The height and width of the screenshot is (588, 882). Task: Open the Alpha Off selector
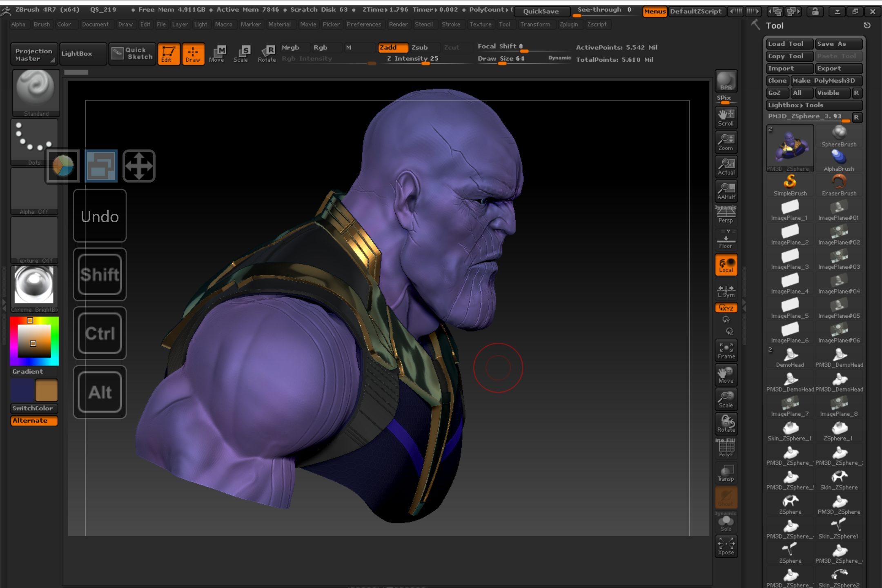(34, 191)
